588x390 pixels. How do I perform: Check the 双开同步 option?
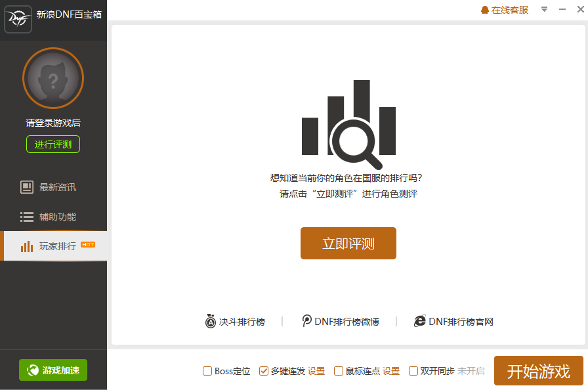click(413, 371)
